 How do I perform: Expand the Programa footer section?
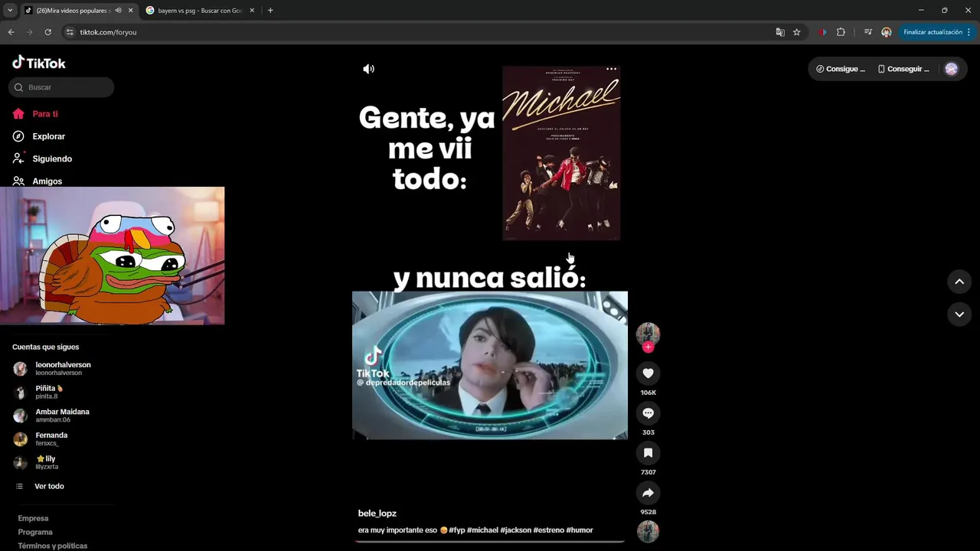pos(35,532)
